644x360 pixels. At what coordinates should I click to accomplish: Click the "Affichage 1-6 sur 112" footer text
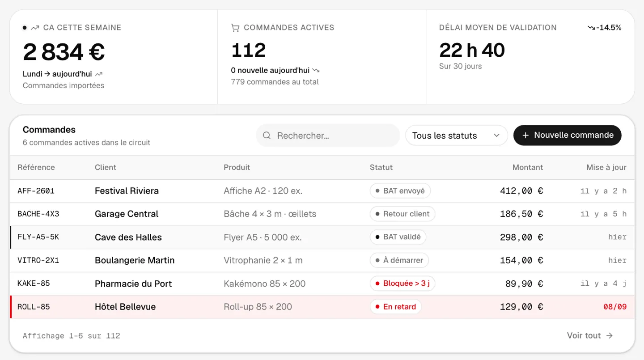(x=72, y=336)
